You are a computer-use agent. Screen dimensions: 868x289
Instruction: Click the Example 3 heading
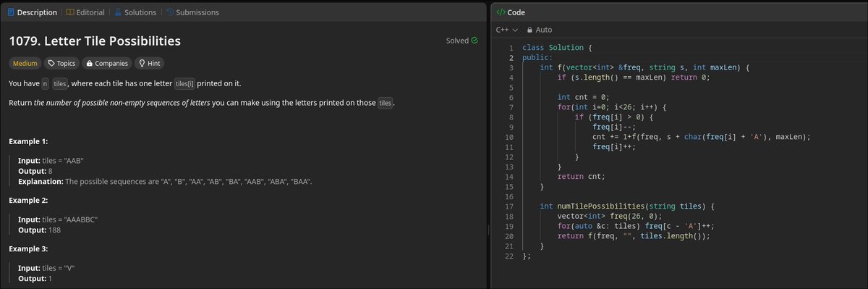click(28, 248)
